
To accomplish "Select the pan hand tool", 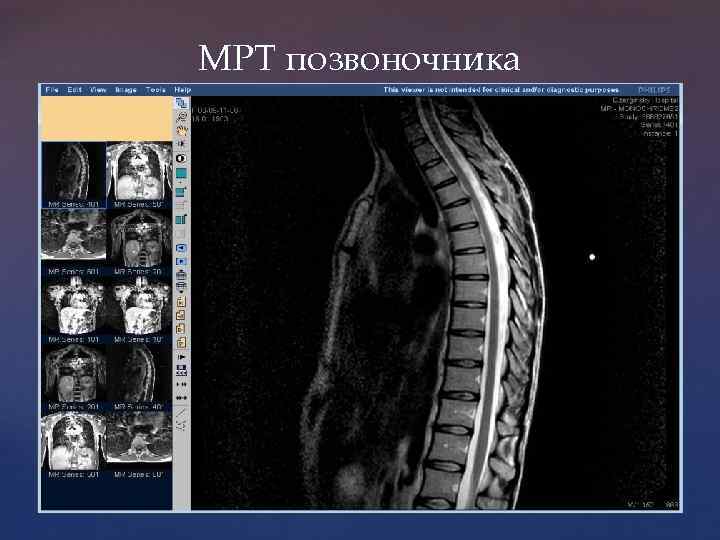I will tap(181, 131).
